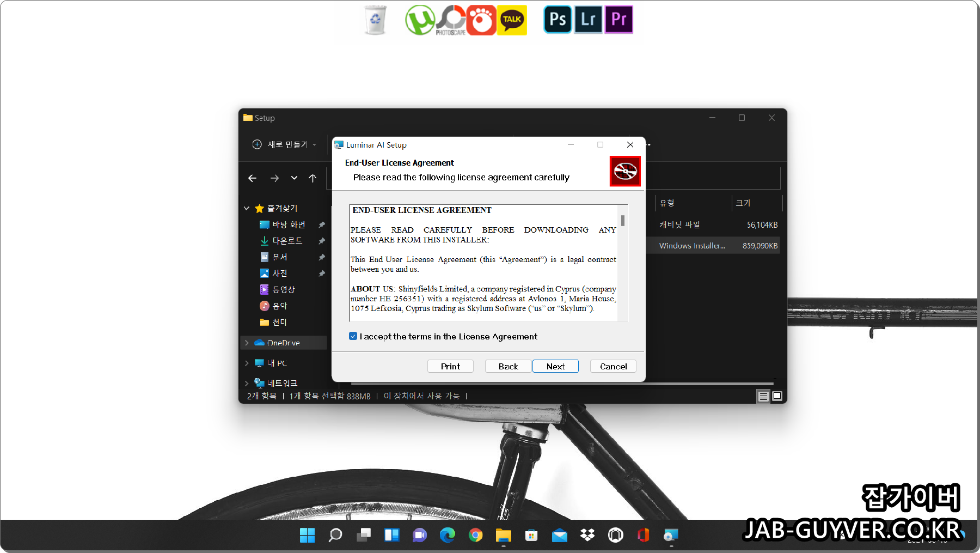Open the Office icon on the taskbar
980x553 pixels.
[x=644, y=536]
